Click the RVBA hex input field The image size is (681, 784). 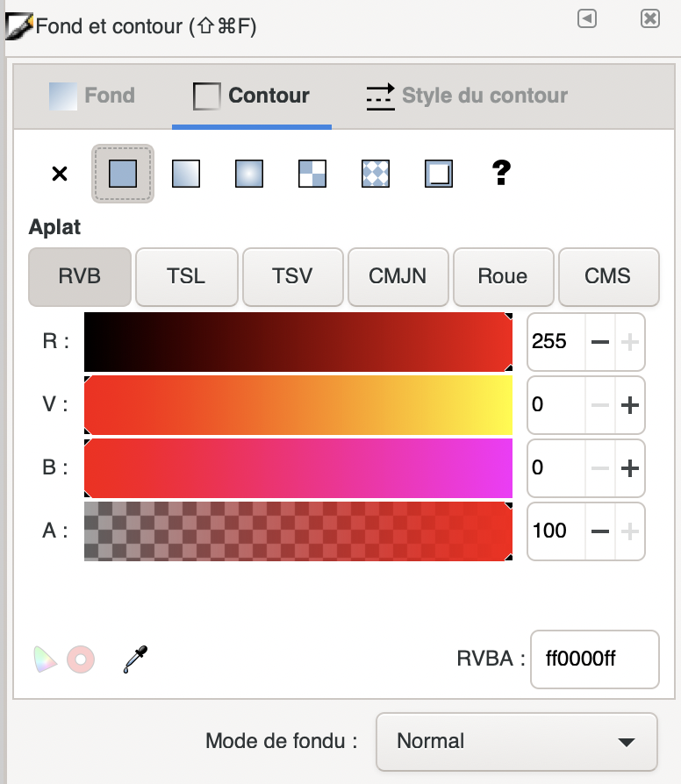point(594,659)
